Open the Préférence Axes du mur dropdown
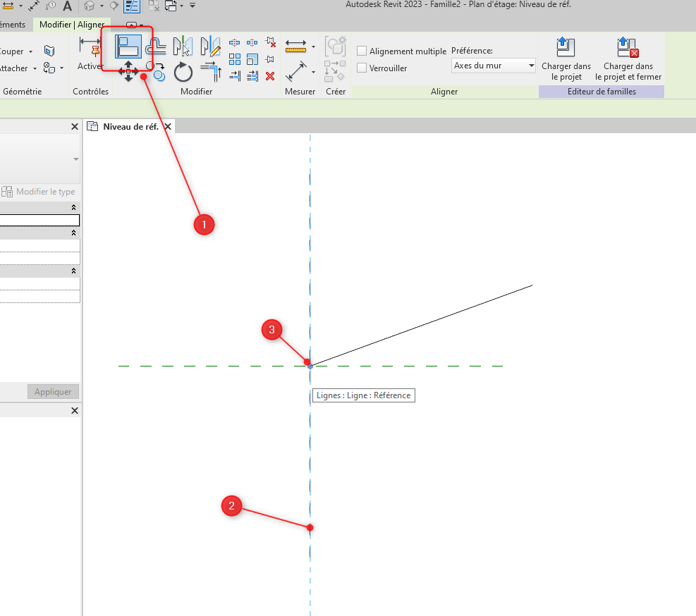 [494, 66]
